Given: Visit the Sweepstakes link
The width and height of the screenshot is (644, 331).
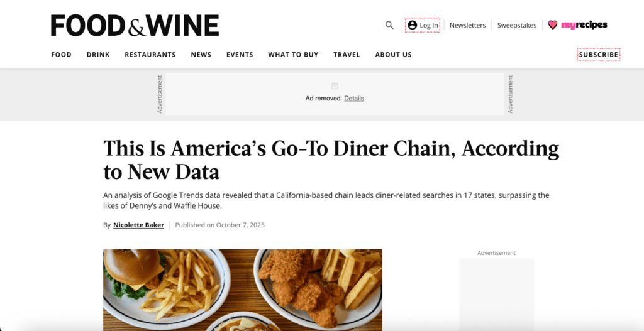Looking at the screenshot, I should (x=517, y=25).
